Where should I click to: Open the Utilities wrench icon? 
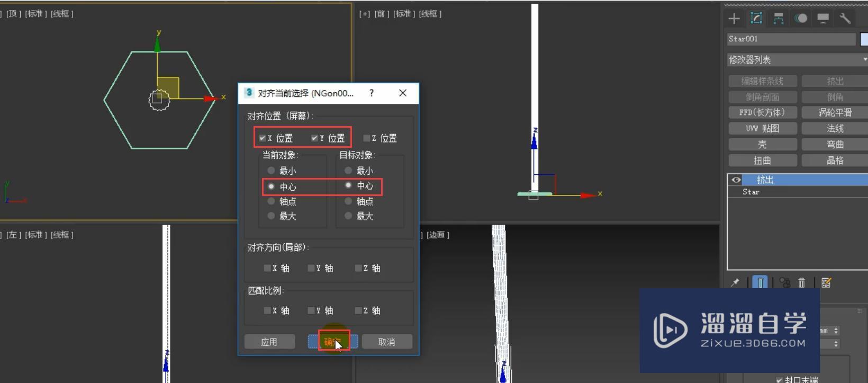click(845, 19)
